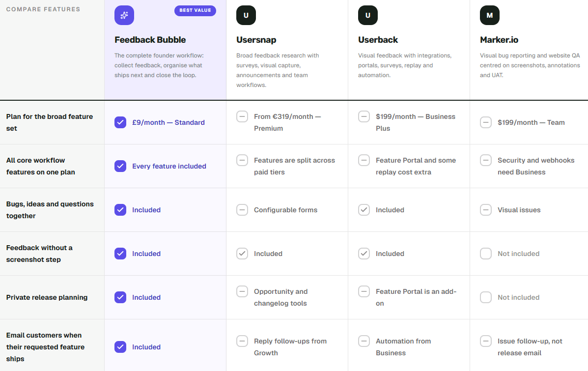Click minus icon beside Opportunity and changelog tools
588x371 pixels.
click(242, 291)
